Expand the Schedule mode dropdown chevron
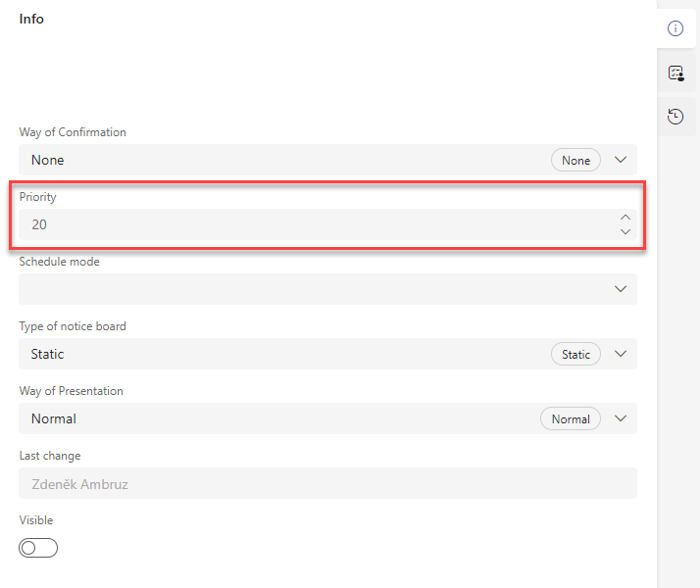 click(621, 289)
